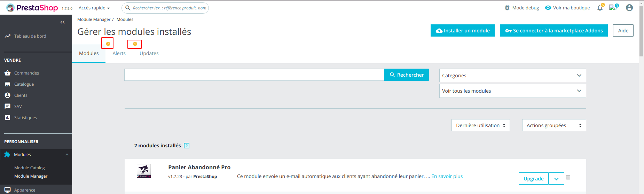The width and height of the screenshot is (644, 194).
Task: Open the notifications bell
Action: (600, 8)
